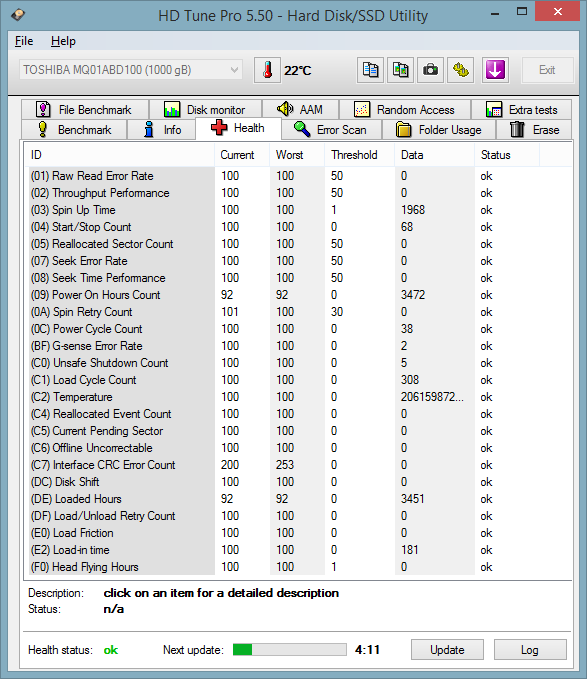
Task: Sort by the Threshold column header
Action: 359,155
